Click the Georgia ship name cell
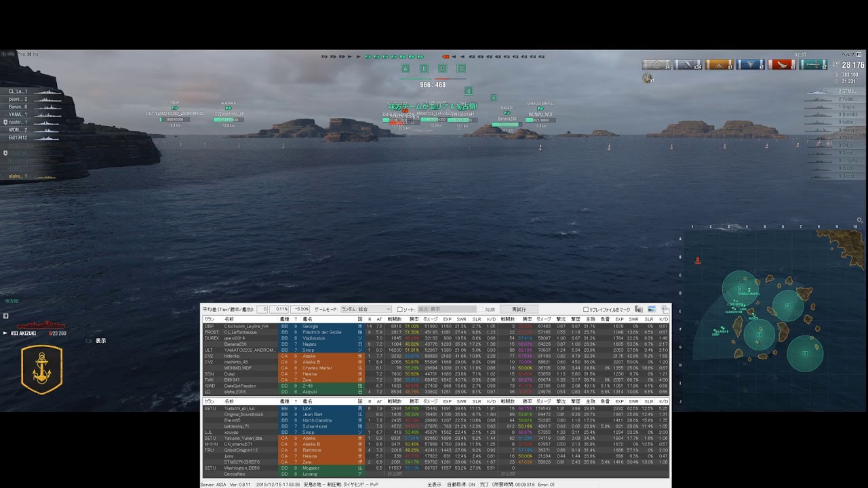The height and width of the screenshot is (488, 868). pyautogui.click(x=328, y=326)
